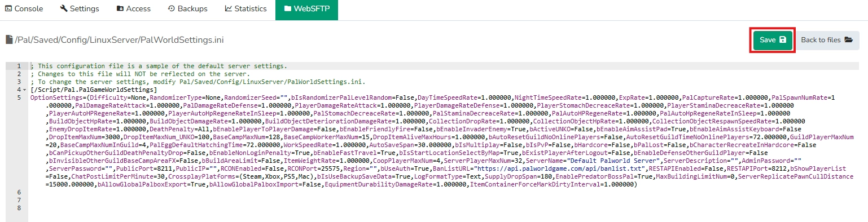The height and width of the screenshot is (222, 868).
Task: Click the Save button
Action: [773, 40]
